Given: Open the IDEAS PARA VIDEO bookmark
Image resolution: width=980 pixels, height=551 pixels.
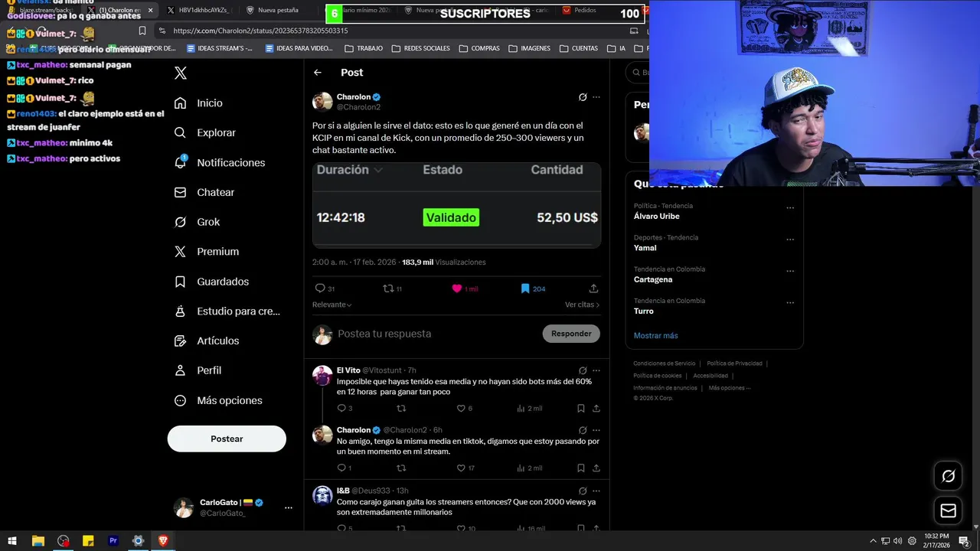Looking at the screenshot, I should (299, 48).
